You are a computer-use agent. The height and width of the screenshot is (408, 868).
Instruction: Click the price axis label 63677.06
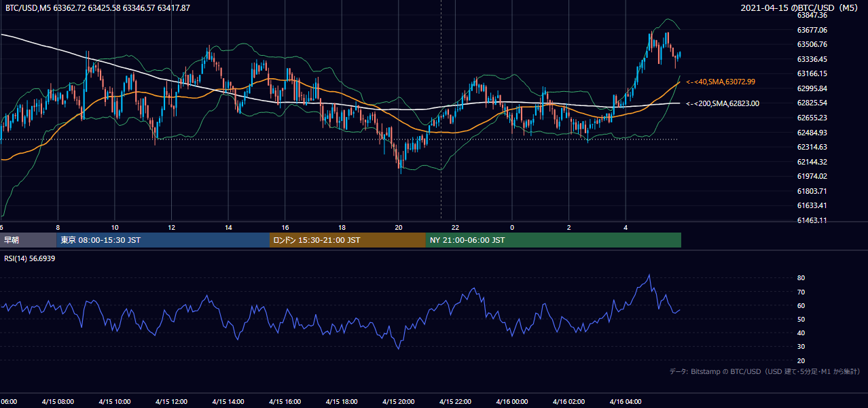coord(812,30)
